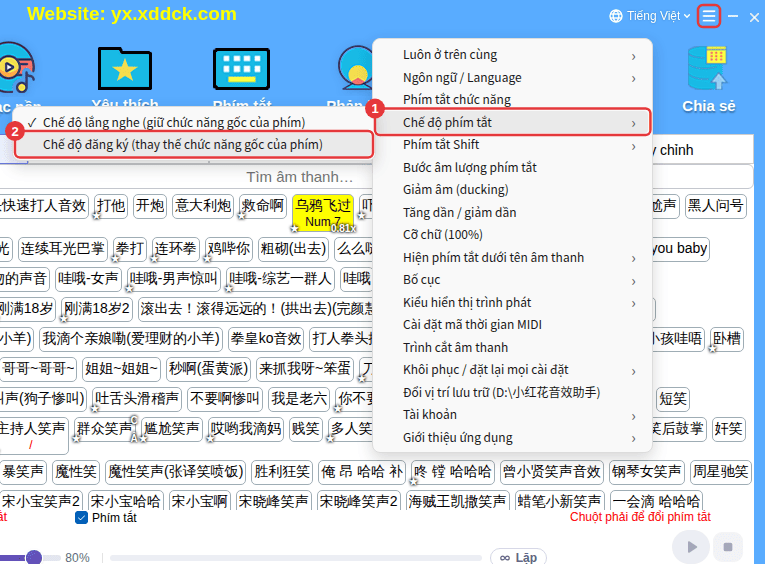This screenshot has width=765, height=564.
Task: Play the 哇哦-女声 sound button
Action: [x=88, y=279]
